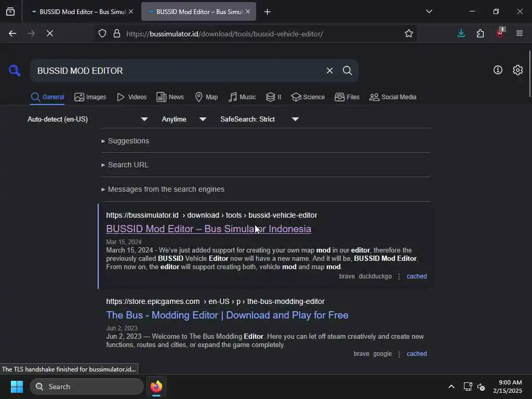The height and width of the screenshot is (399, 532).
Task: Open the Firefox hamburger application menu
Action: (520, 33)
